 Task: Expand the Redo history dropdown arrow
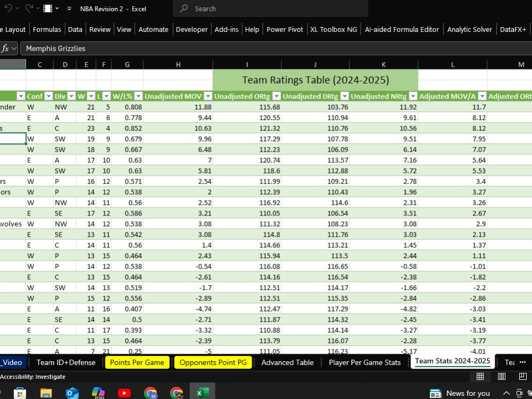point(38,9)
